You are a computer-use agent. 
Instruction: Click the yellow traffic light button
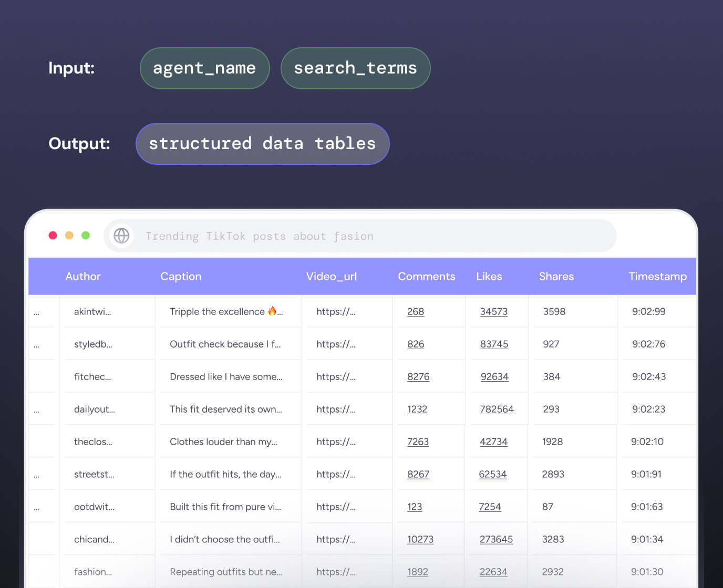coord(69,235)
